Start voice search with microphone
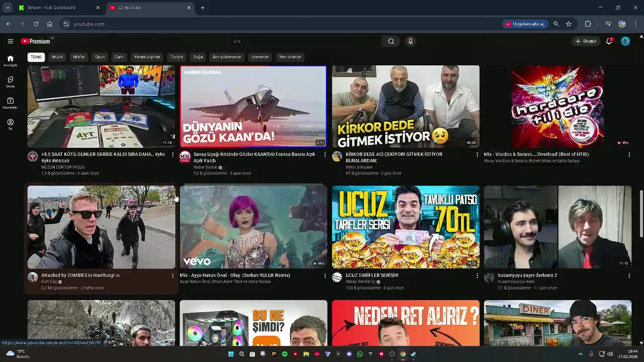Viewport: 644px width, 362px height. coord(411,41)
